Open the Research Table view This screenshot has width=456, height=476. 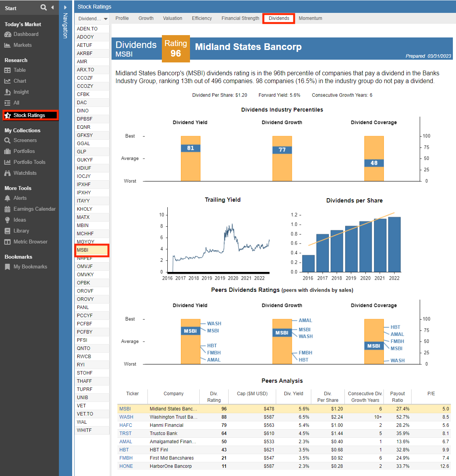(x=20, y=70)
